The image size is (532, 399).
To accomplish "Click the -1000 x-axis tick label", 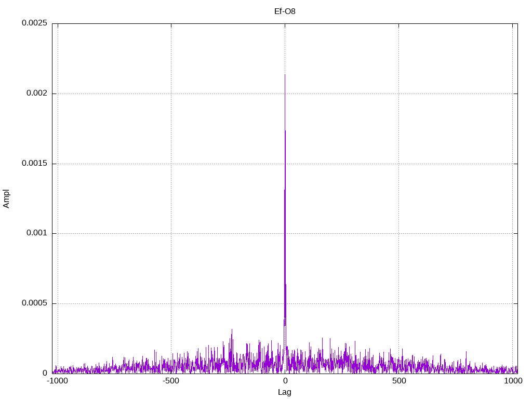I will click(x=58, y=381).
